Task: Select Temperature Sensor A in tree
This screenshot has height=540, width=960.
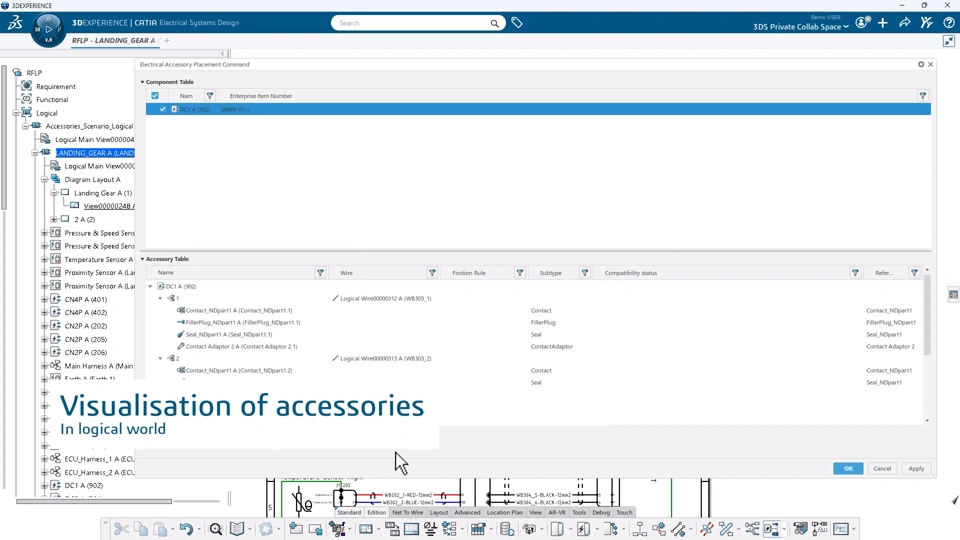Action: coord(98,260)
